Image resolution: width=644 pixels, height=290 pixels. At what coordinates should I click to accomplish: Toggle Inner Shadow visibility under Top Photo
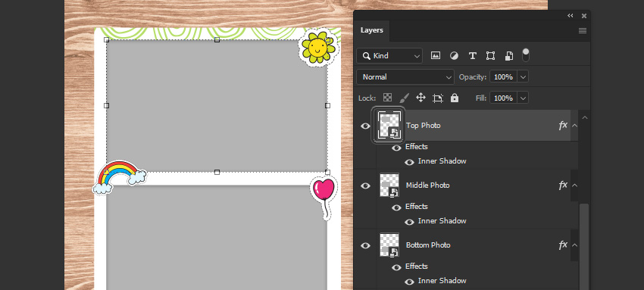tap(409, 162)
